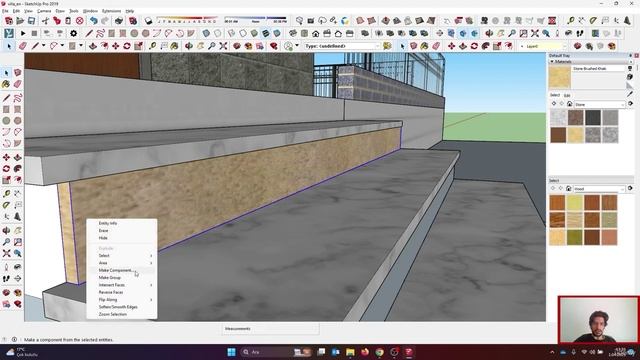Select the Orbit tool in left toolbar
Viewport: 640px width, 360px height.
(x=6, y=231)
